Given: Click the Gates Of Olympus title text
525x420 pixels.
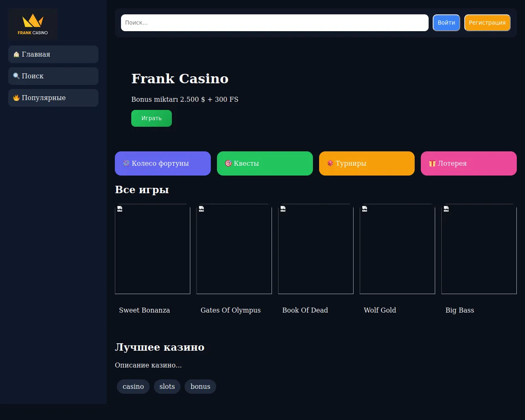Looking at the screenshot, I should point(231,310).
